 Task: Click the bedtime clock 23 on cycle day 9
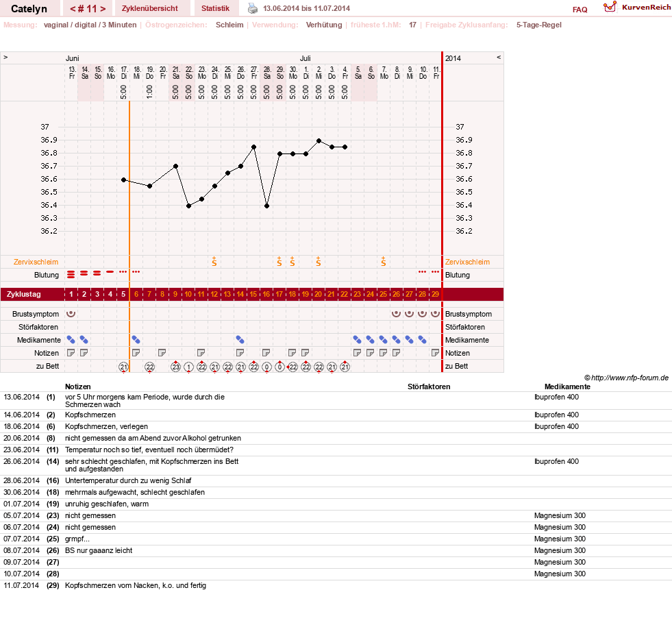[175, 367]
